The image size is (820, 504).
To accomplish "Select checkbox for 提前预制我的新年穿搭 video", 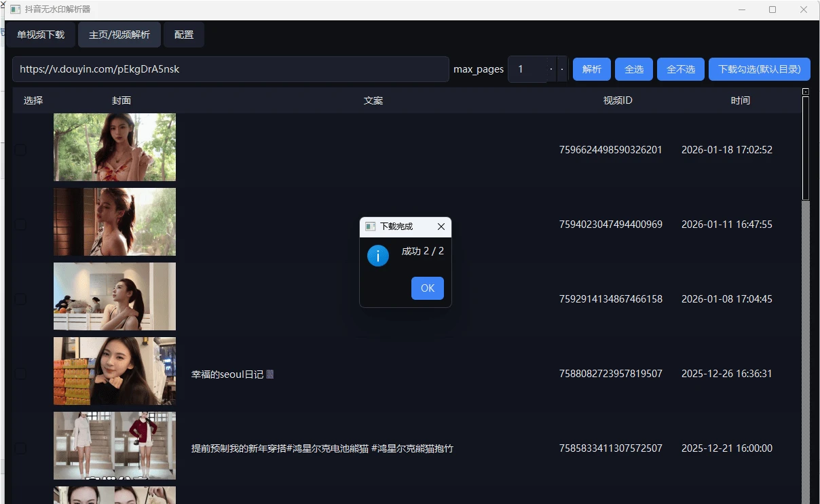I will pos(20,448).
